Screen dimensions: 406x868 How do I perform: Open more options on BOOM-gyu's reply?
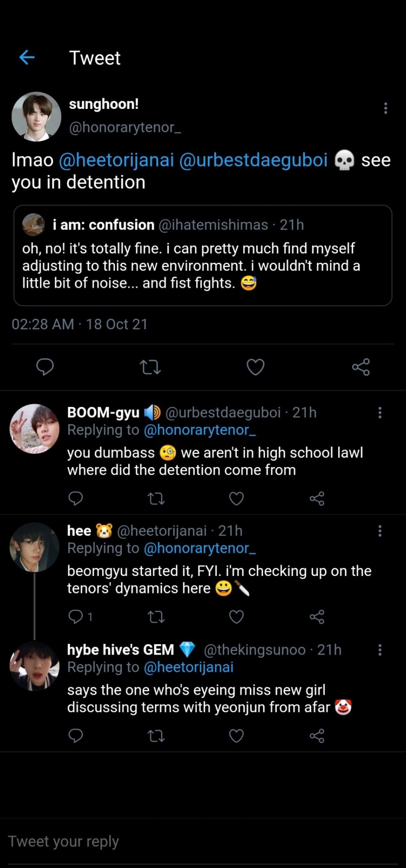tap(380, 412)
